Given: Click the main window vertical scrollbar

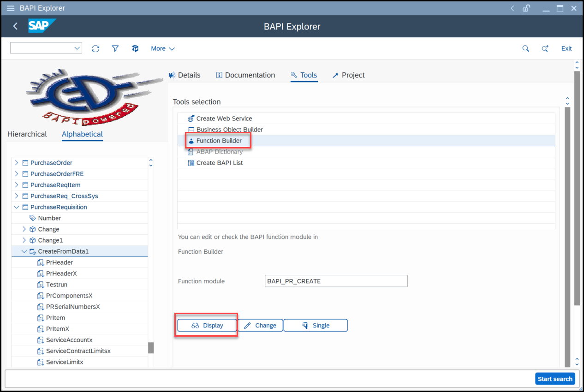Looking at the screenshot, I should point(577,188).
